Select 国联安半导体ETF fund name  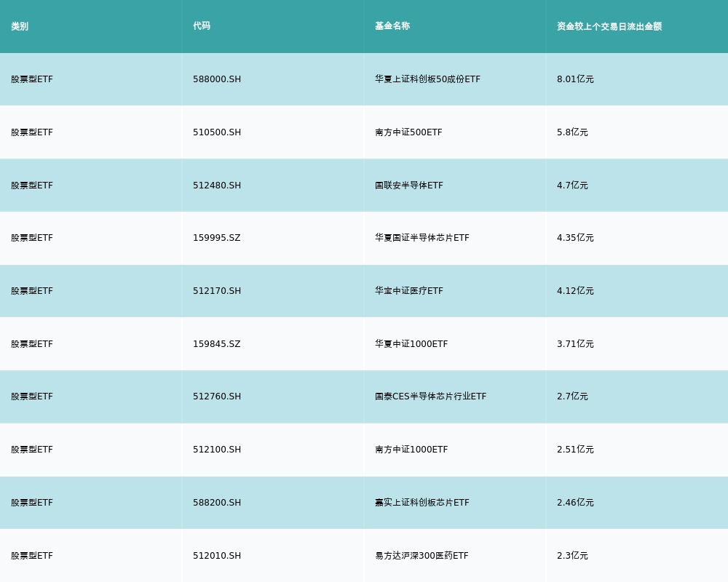408,186
